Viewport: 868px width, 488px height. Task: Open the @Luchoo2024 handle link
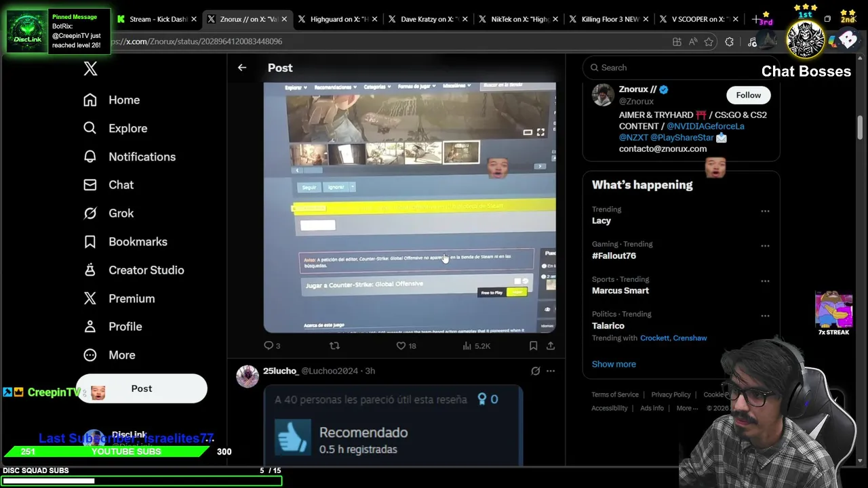click(330, 371)
